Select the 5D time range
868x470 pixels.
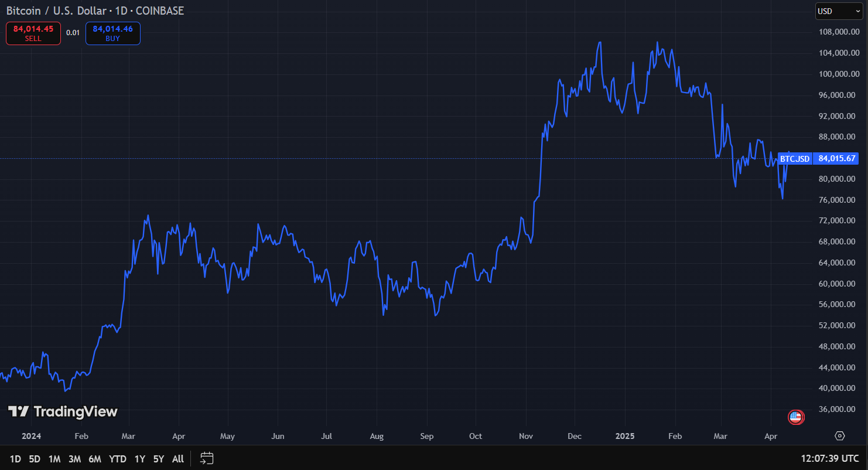click(35, 459)
